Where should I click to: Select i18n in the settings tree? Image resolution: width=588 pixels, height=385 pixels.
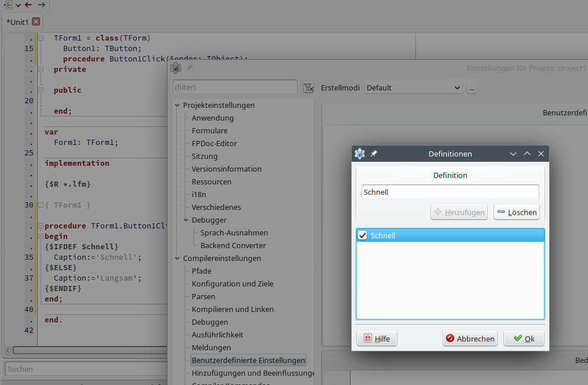[199, 194]
